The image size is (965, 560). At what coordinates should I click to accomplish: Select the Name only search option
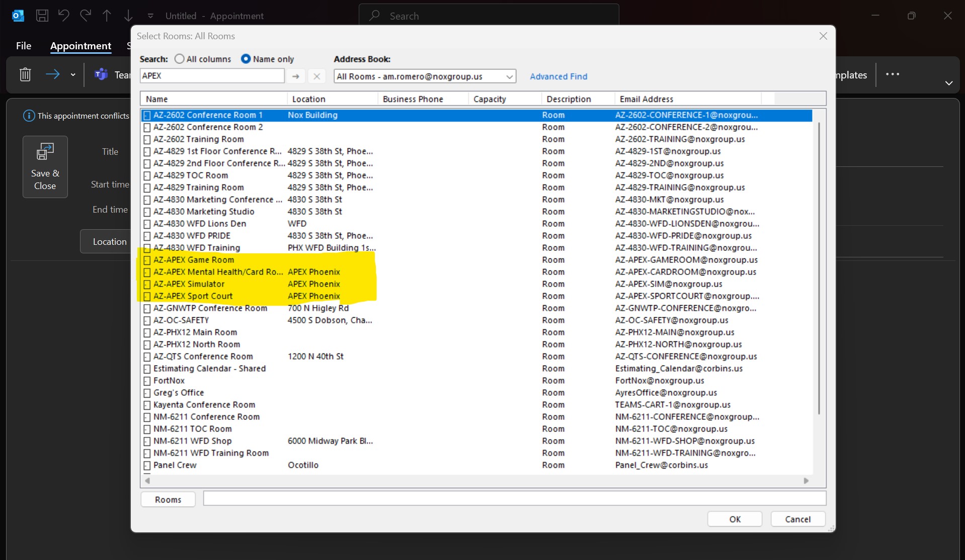tap(267, 59)
